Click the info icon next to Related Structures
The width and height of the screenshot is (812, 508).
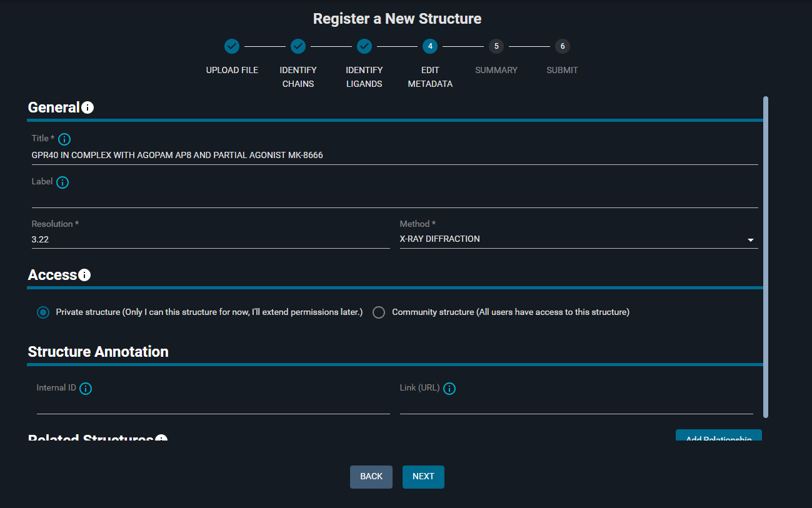pos(161,439)
